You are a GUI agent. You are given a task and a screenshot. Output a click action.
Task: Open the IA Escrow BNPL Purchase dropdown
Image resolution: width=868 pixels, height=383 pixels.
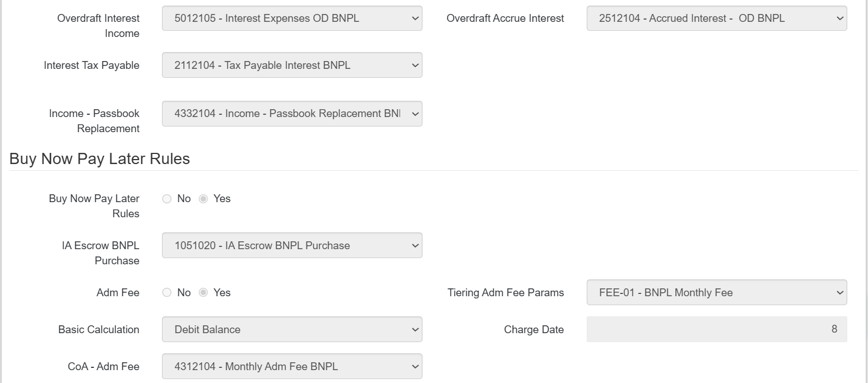[x=291, y=245]
